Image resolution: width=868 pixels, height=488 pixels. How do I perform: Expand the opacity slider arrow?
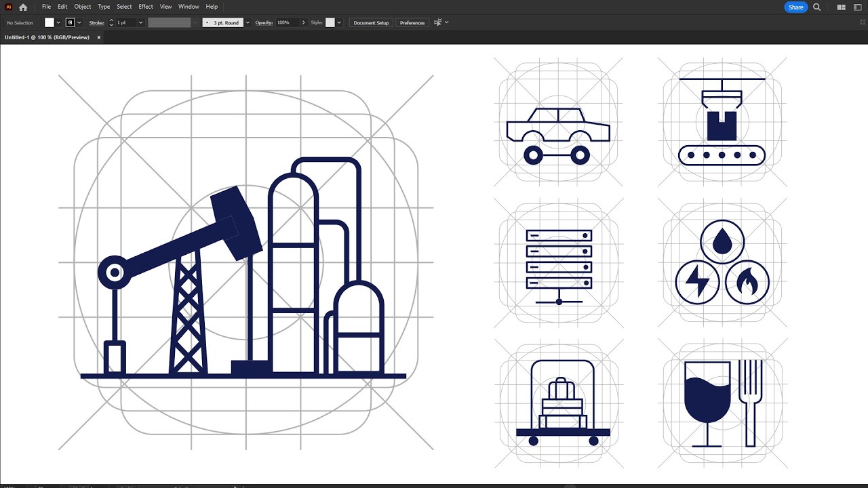click(303, 22)
